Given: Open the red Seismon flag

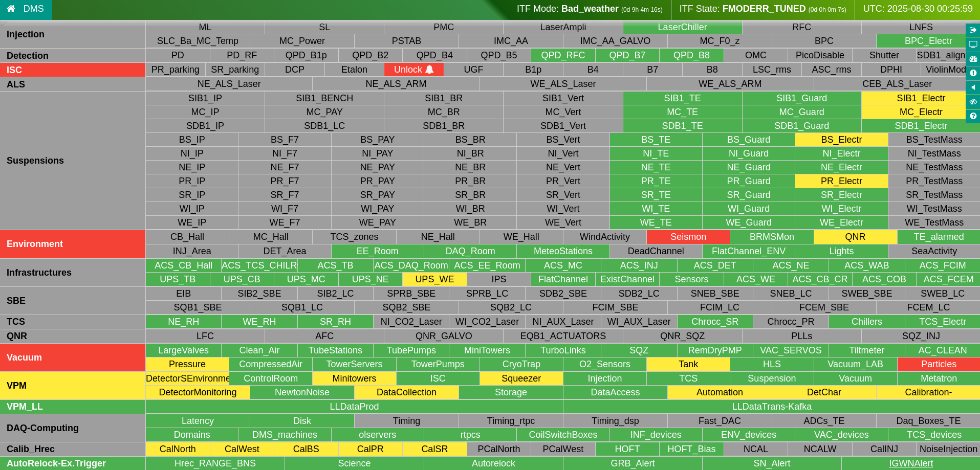Looking at the screenshot, I should (688, 237).
